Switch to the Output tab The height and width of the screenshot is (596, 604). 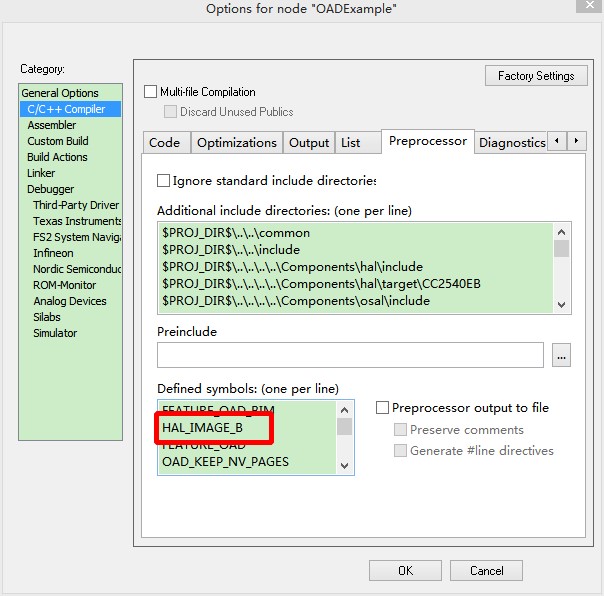pos(309,143)
